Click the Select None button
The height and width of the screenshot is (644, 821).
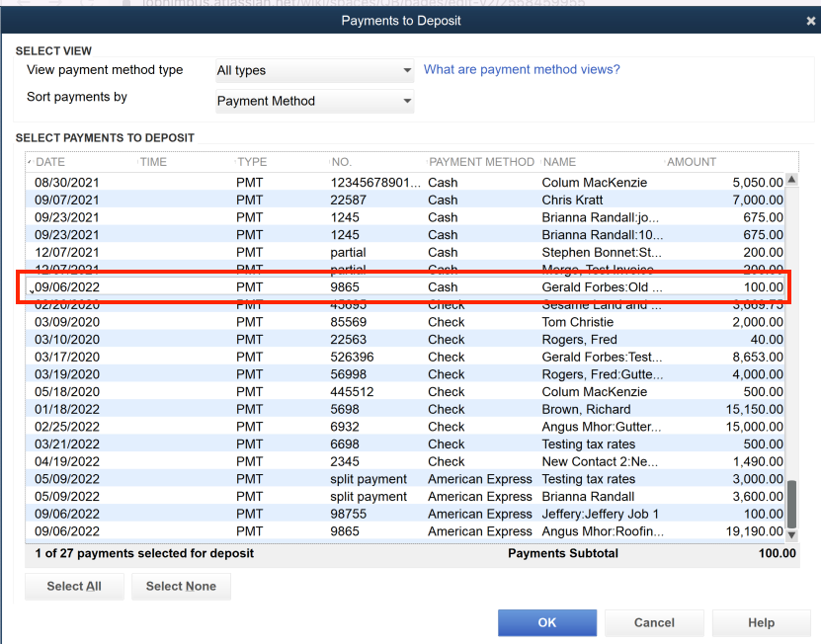(181, 586)
